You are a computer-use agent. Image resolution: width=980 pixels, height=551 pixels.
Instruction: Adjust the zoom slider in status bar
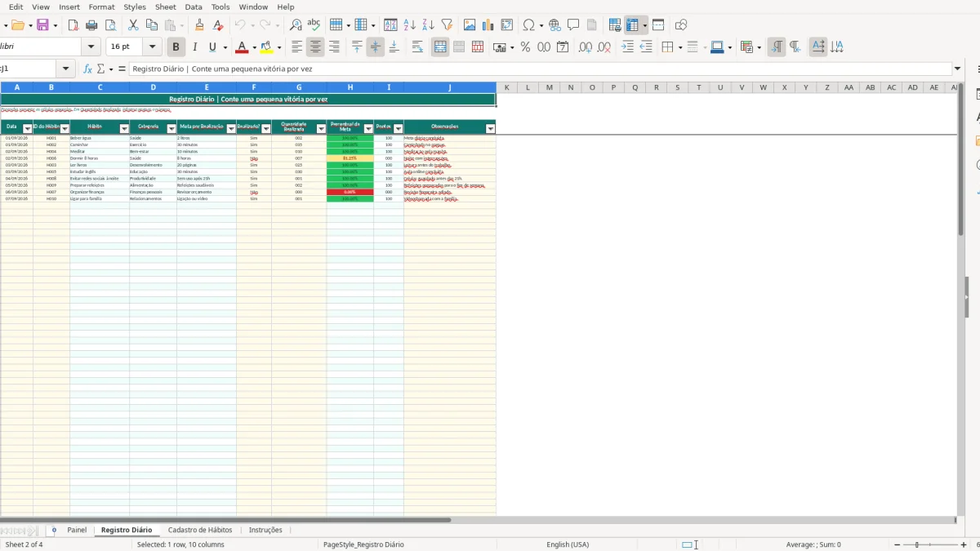click(916, 544)
